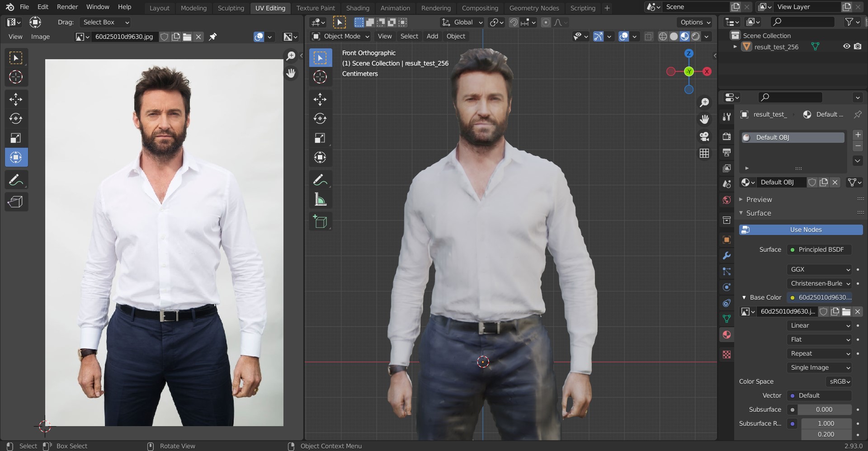Screen dimensions: 868x451
Task: Select the Scale tool in the 3D viewport toolbar
Action: (321, 138)
